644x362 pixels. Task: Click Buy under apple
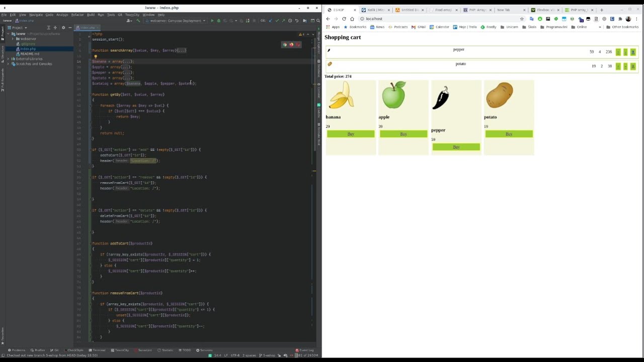point(404,134)
